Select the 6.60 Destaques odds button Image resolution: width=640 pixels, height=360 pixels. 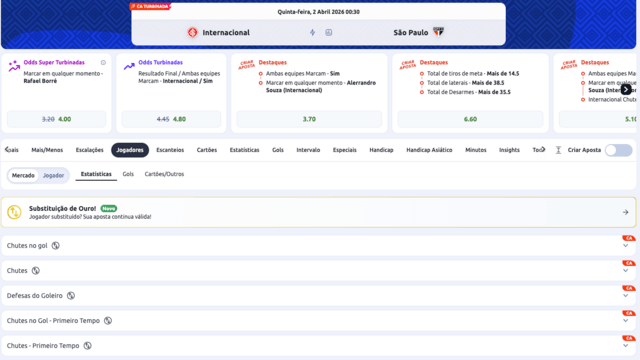470,119
